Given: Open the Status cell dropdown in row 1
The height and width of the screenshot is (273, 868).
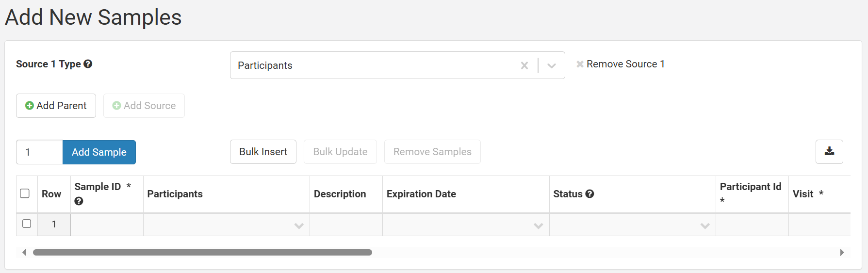Looking at the screenshot, I should click(x=705, y=225).
